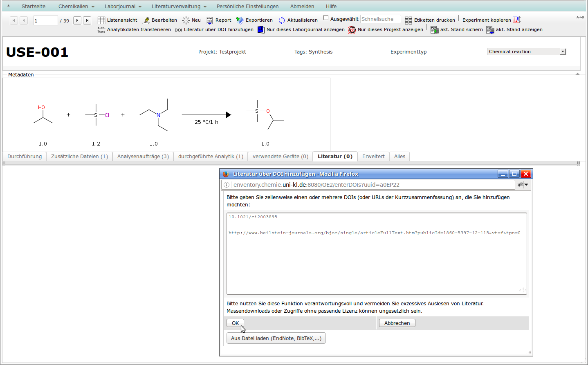Switch to the Alles tab
This screenshot has width=588, height=365.
coord(400,157)
